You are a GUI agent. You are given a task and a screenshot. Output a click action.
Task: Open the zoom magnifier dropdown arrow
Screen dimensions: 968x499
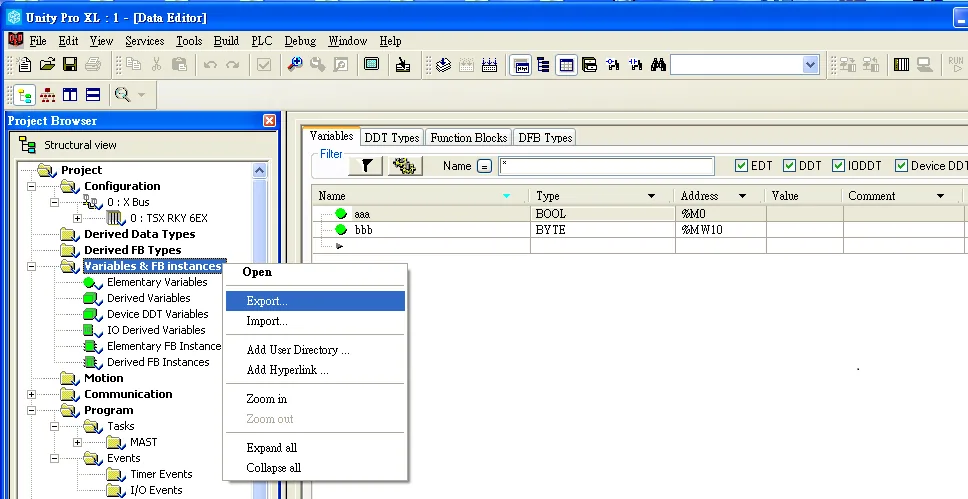(141, 94)
